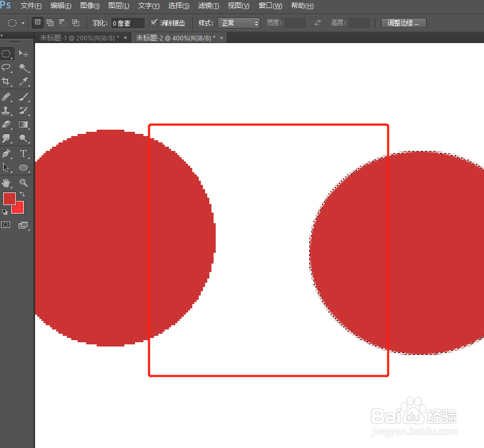
Task: Click the 羽化 feather input field
Action: tap(128, 23)
